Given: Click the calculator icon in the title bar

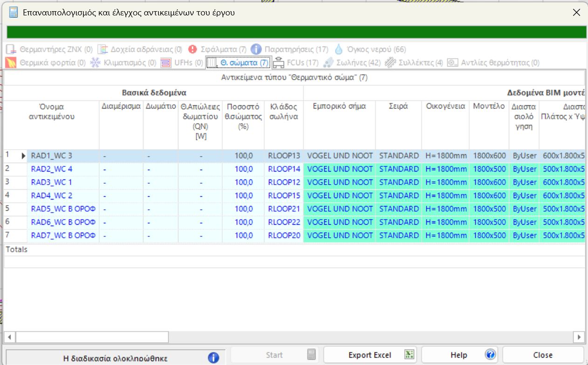Looking at the screenshot, I should point(14,13).
